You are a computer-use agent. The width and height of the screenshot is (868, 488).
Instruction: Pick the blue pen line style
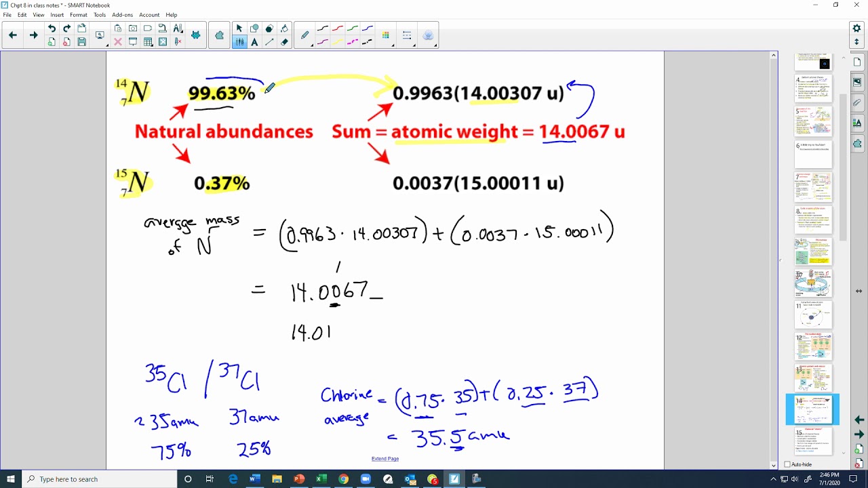[x=368, y=28]
